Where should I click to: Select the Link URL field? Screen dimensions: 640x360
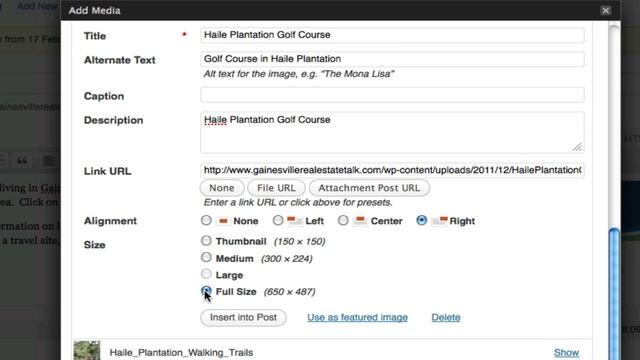(x=392, y=170)
